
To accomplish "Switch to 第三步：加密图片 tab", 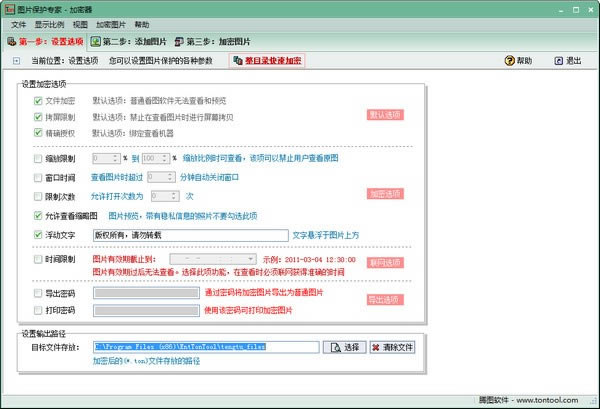I will 212,41.
